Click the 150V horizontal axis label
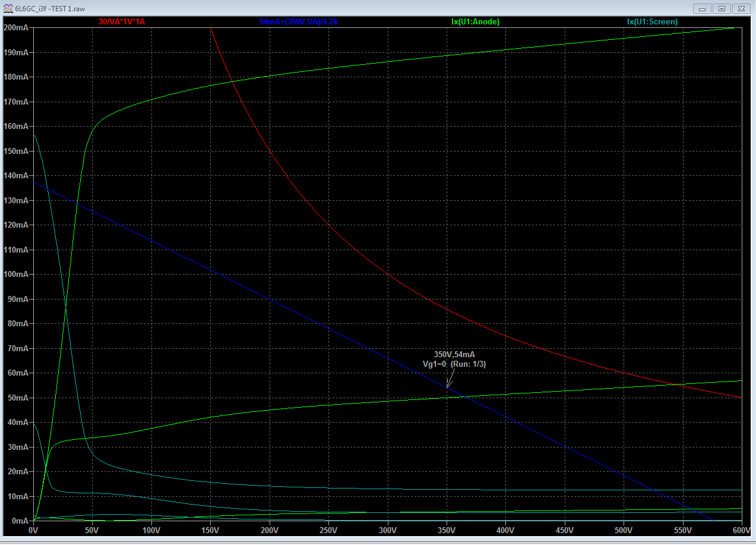The width and height of the screenshot is (756, 545). pyautogui.click(x=210, y=531)
